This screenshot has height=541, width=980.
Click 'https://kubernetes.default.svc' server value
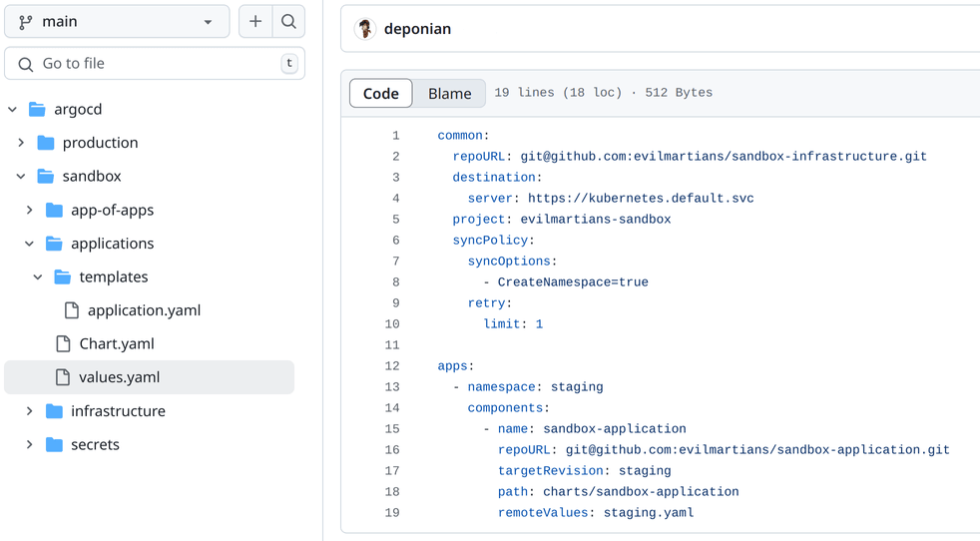click(x=641, y=199)
